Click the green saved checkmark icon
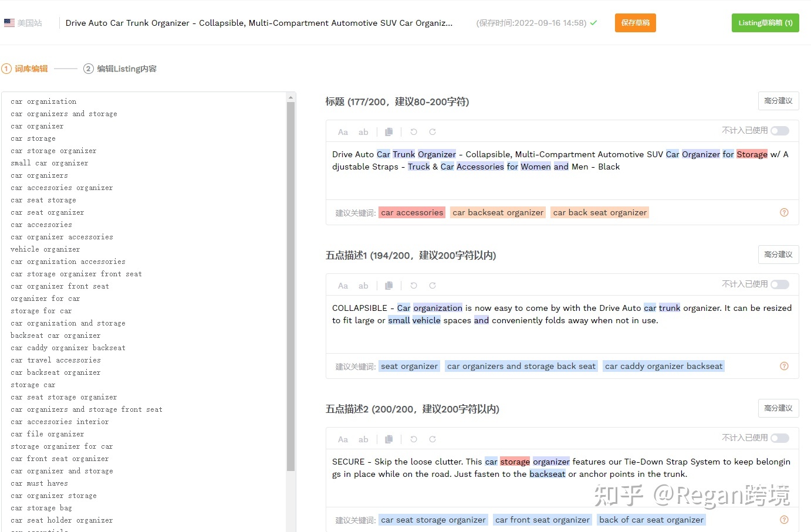Screen dimensions: 811x532 tap(594, 23)
